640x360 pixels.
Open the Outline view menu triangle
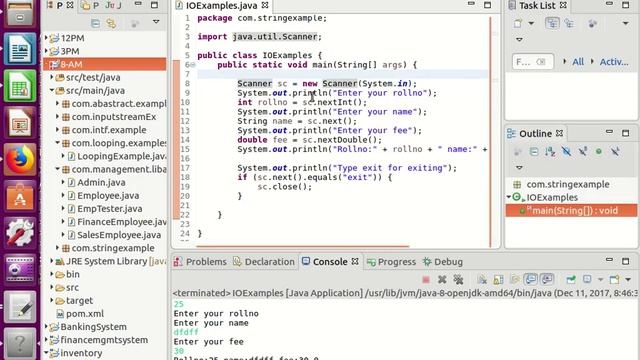pyautogui.click(x=519, y=168)
